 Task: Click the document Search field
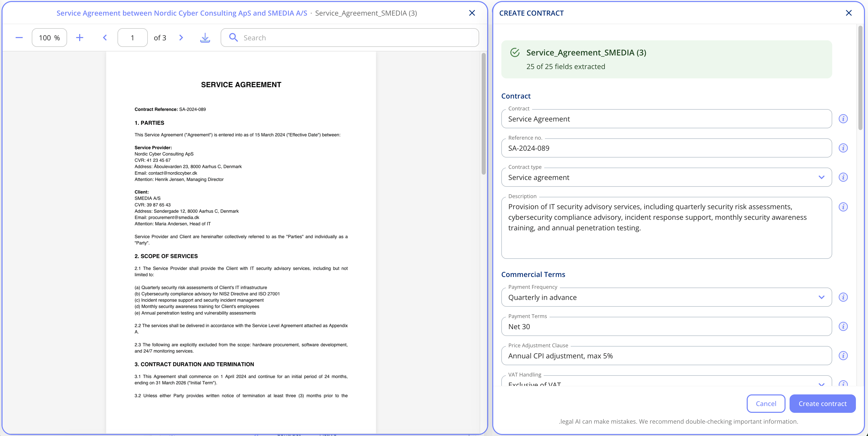pyautogui.click(x=350, y=38)
